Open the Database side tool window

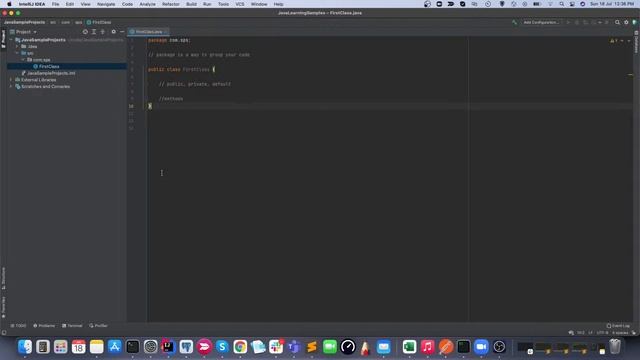636,42
